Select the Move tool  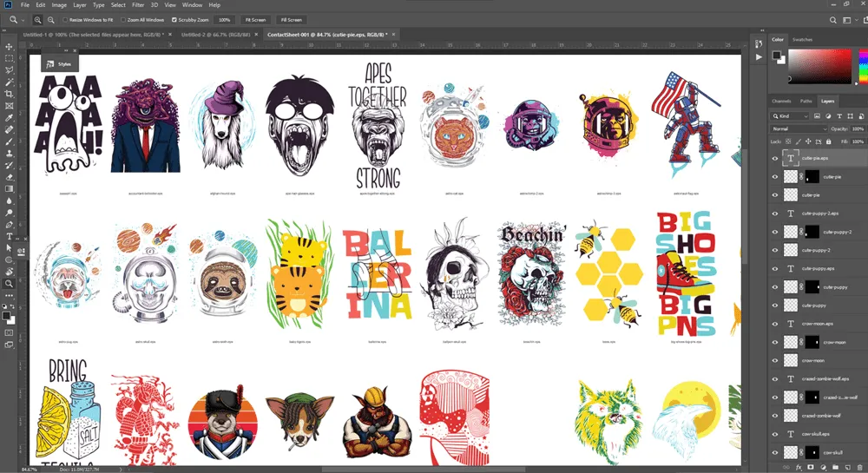[9, 47]
